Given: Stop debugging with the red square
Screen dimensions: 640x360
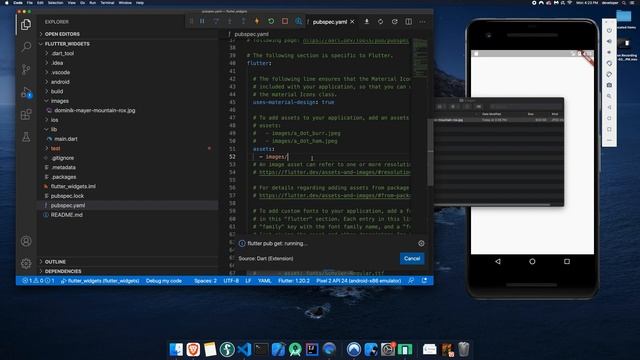Looking at the screenshot, I should coord(285,21).
